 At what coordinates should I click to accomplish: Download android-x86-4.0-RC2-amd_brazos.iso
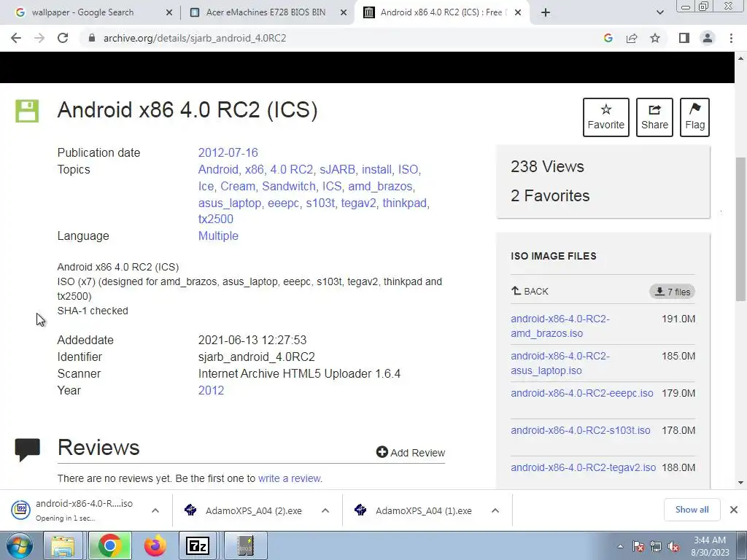[560, 326]
